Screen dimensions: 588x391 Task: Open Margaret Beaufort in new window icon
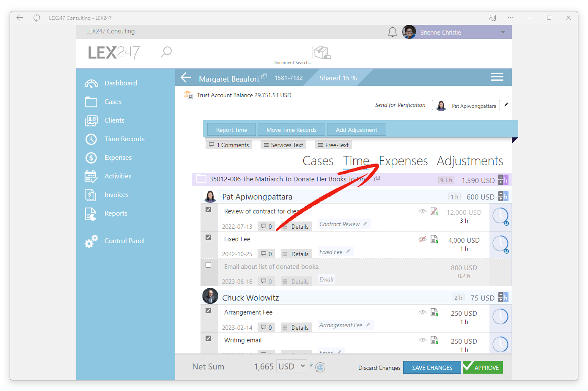pos(264,76)
